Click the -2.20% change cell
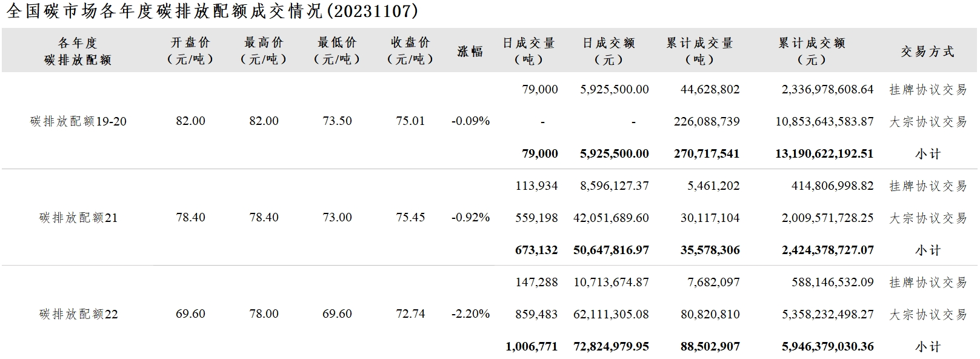This screenshot has width=980, height=359. [x=470, y=314]
